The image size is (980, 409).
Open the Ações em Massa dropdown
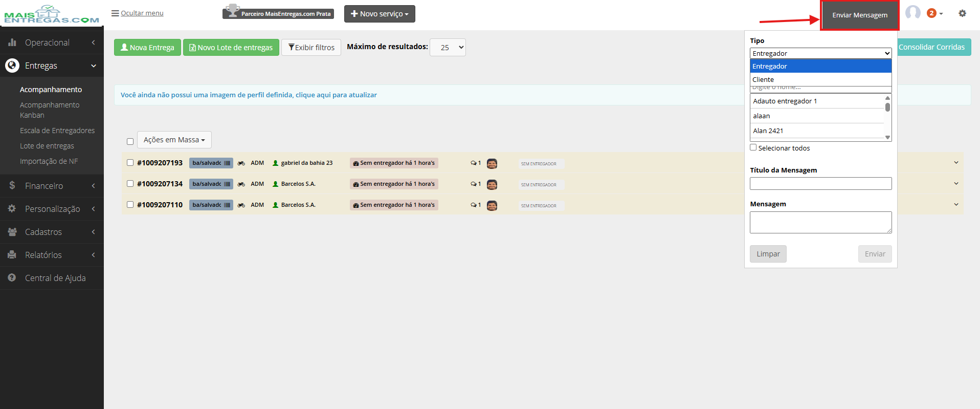[x=174, y=140]
